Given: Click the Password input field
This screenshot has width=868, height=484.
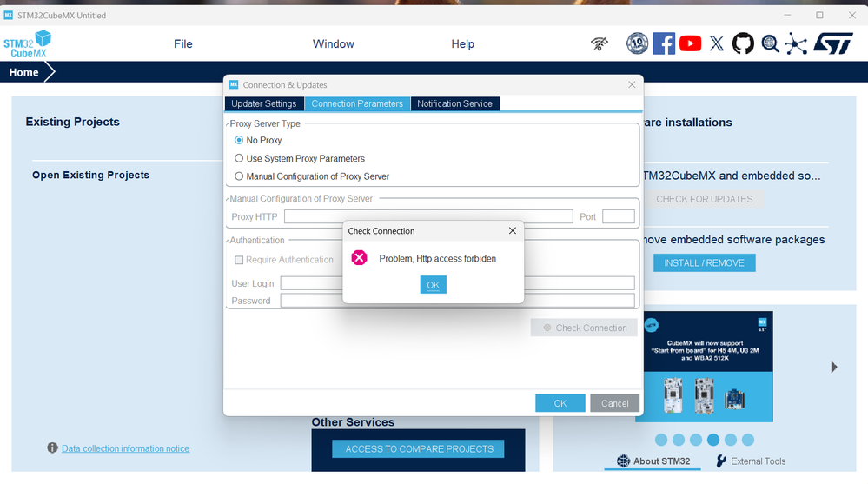Looking at the screenshot, I should [x=457, y=301].
